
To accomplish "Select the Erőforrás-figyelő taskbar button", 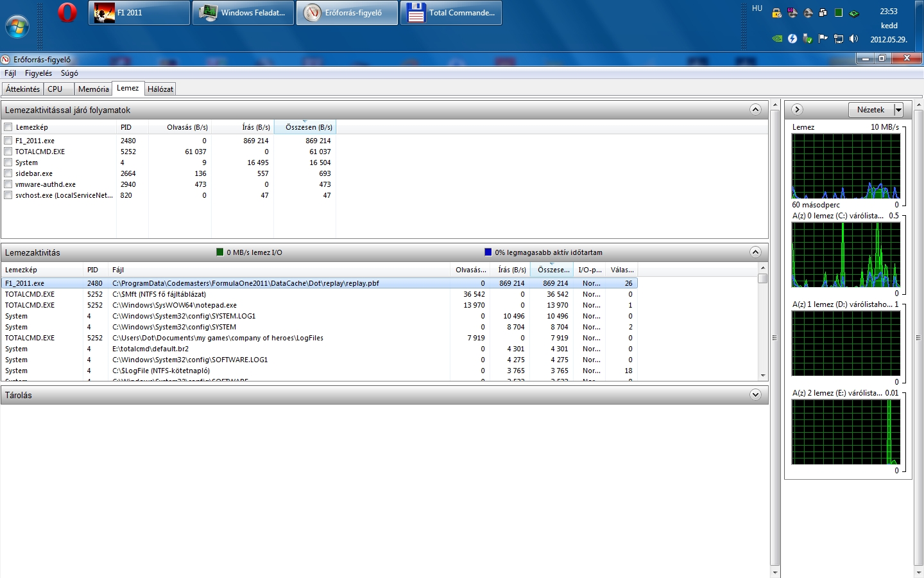I will pyautogui.click(x=347, y=13).
